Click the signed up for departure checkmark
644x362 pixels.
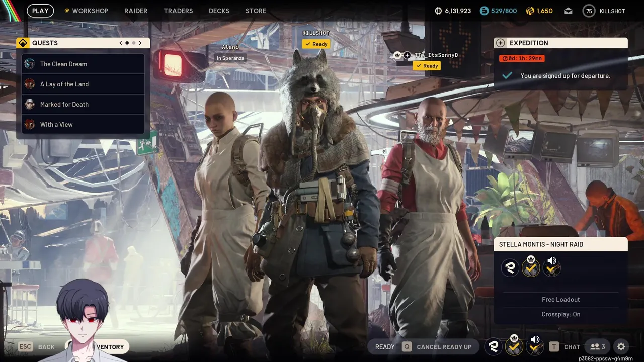click(x=507, y=76)
